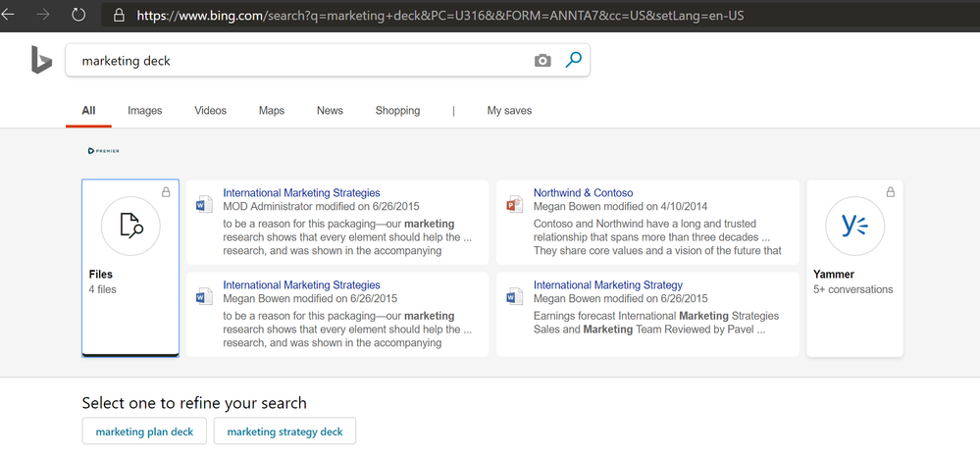Click Word icon beside second International Marketing Strategies

click(204, 296)
